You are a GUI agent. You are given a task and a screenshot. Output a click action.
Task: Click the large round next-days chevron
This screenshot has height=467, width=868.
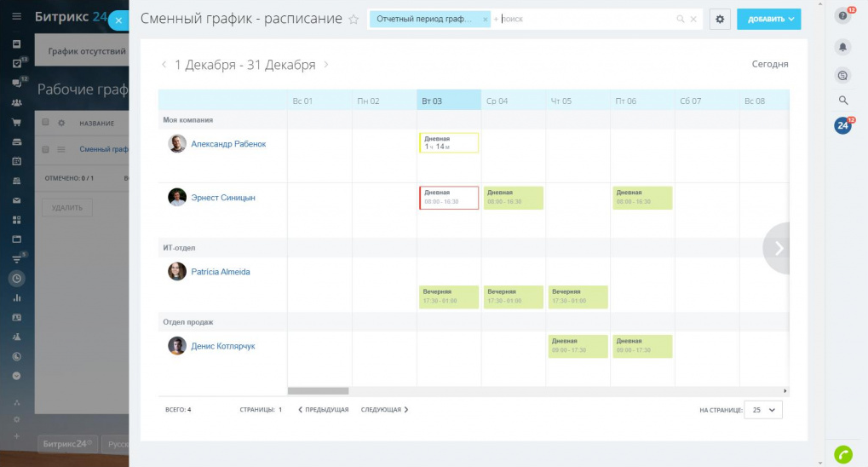pyautogui.click(x=777, y=248)
